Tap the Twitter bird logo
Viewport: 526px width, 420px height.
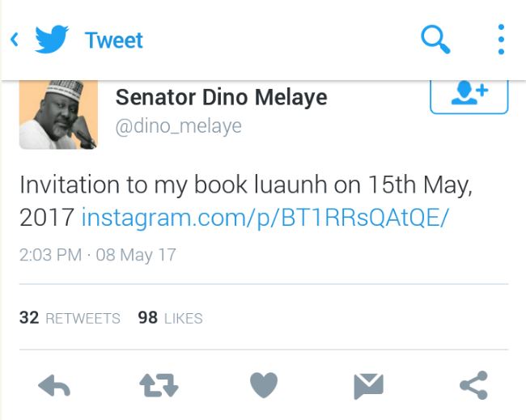click(x=51, y=39)
